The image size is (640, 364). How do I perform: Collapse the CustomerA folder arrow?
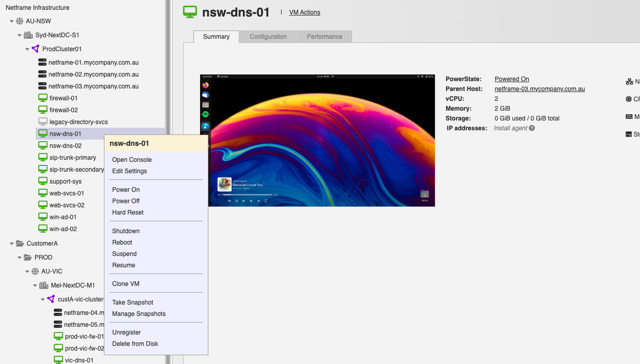[x=12, y=244]
